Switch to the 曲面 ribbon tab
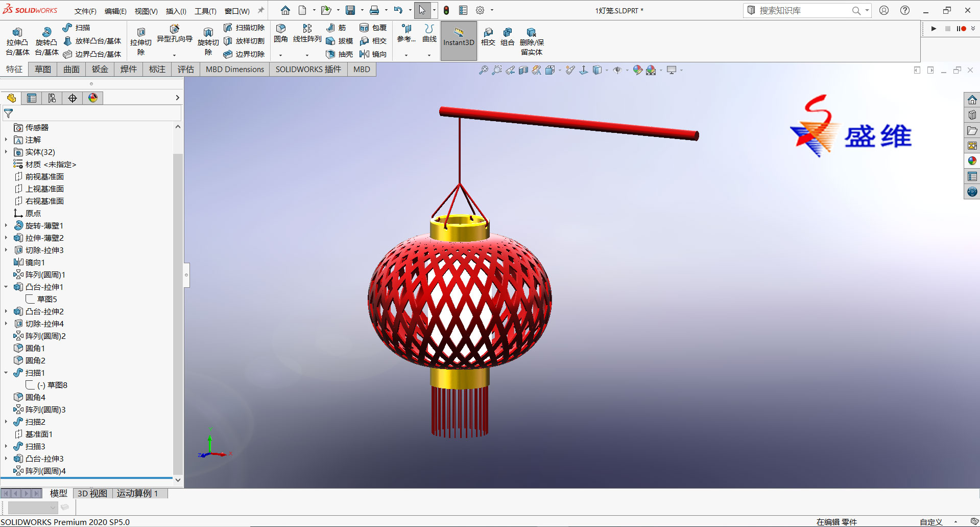 coord(71,70)
